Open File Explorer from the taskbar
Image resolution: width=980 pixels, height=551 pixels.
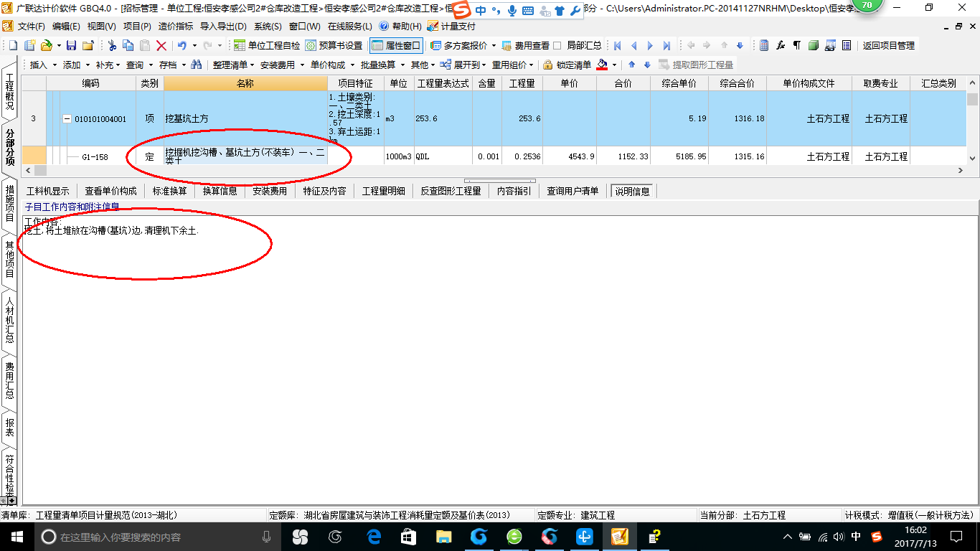443,537
